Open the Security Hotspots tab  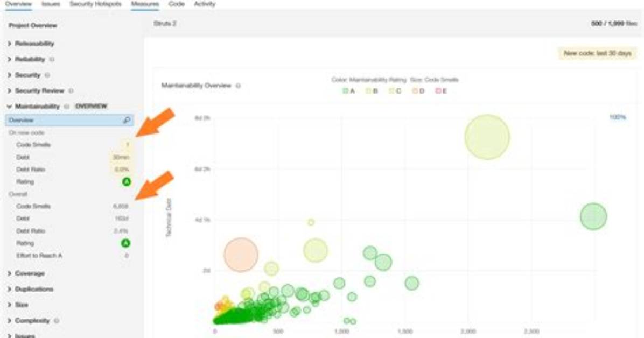pos(95,4)
